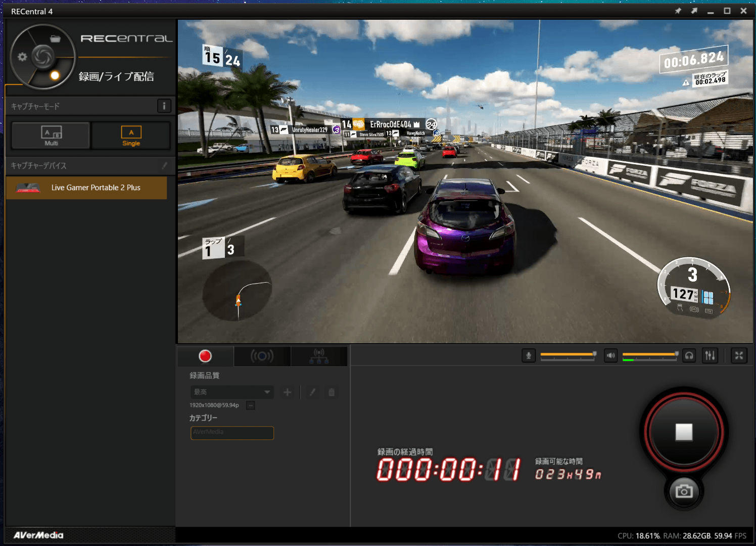The image size is (756, 546).
Task: Switch to Multi capture mode
Action: (x=51, y=135)
